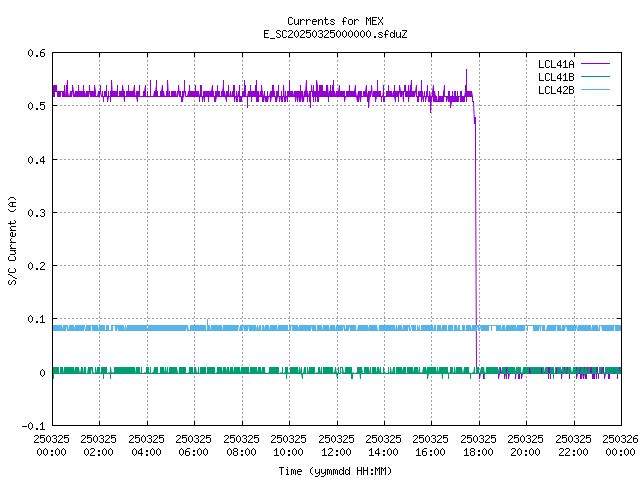
Task: Click the 0.4 y-axis tick value
Action: pos(36,160)
